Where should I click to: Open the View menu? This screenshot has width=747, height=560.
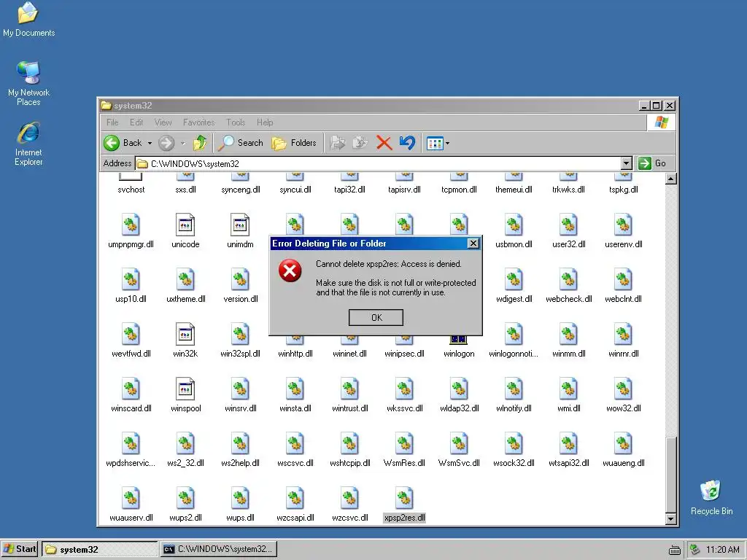pyautogui.click(x=163, y=122)
